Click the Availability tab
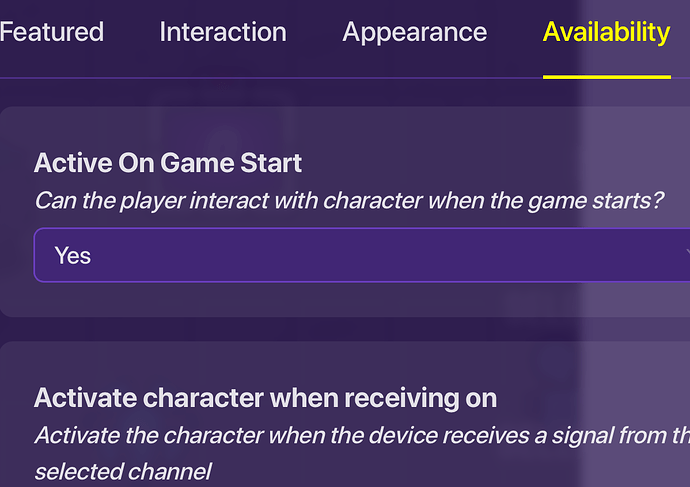 606,32
